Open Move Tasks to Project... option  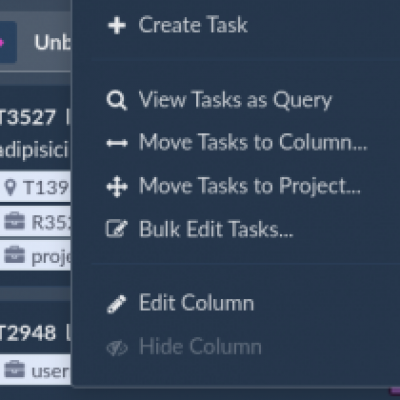250,186
